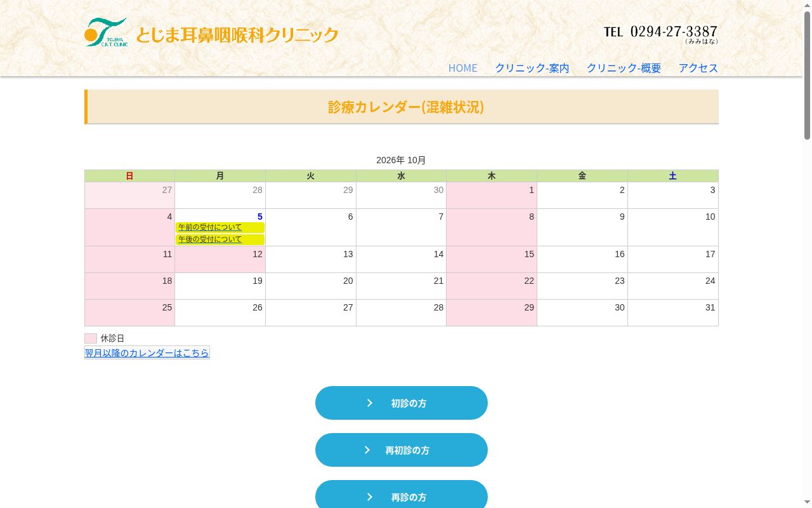Viewport: 812px width, 508px height.
Task: Click the 金 Friday column header
Action: [x=582, y=176]
